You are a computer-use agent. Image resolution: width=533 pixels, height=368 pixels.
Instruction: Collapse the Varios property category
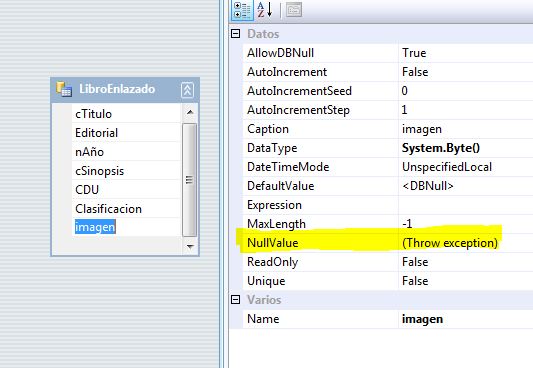236,300
